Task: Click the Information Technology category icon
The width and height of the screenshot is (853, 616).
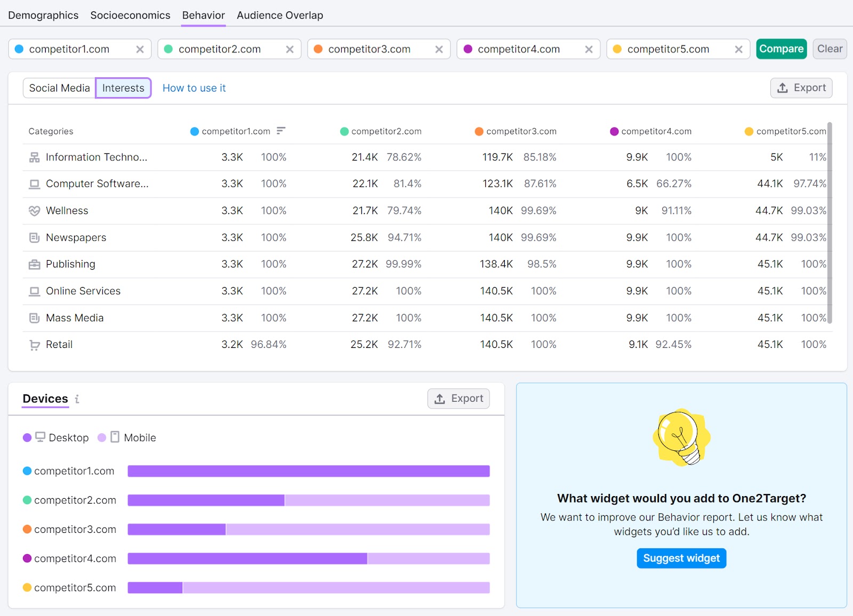Action: click(x=34, y=157)
